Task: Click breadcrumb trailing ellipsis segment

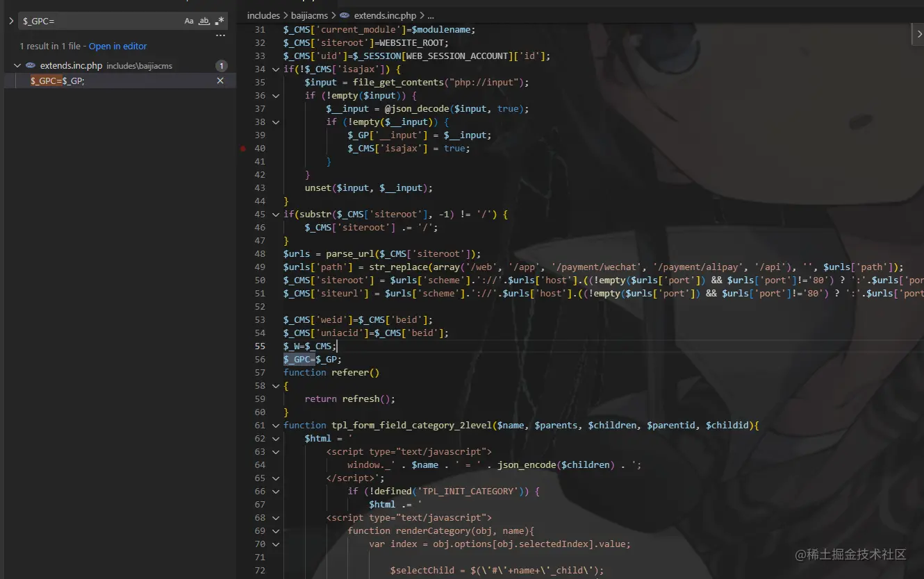Action: coord(431,15)
